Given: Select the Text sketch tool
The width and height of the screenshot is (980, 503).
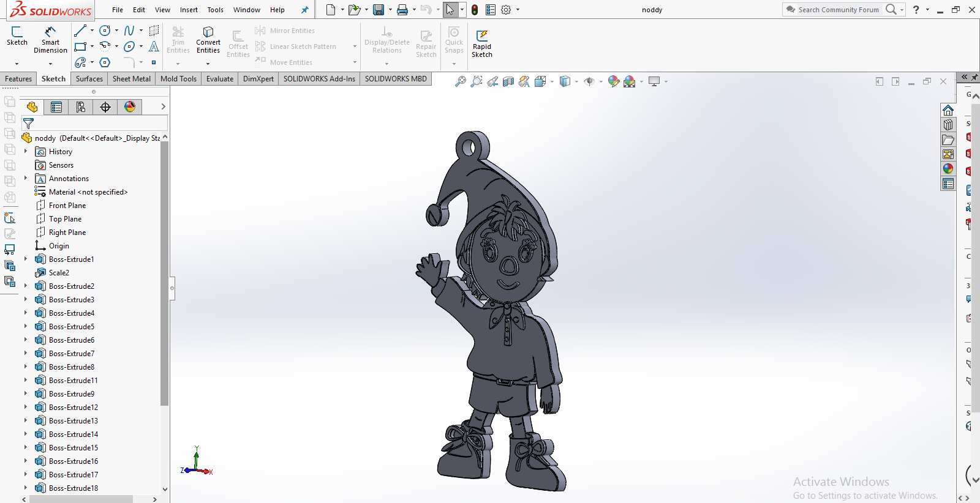Looking at the screenshot, I should [154, 47].
